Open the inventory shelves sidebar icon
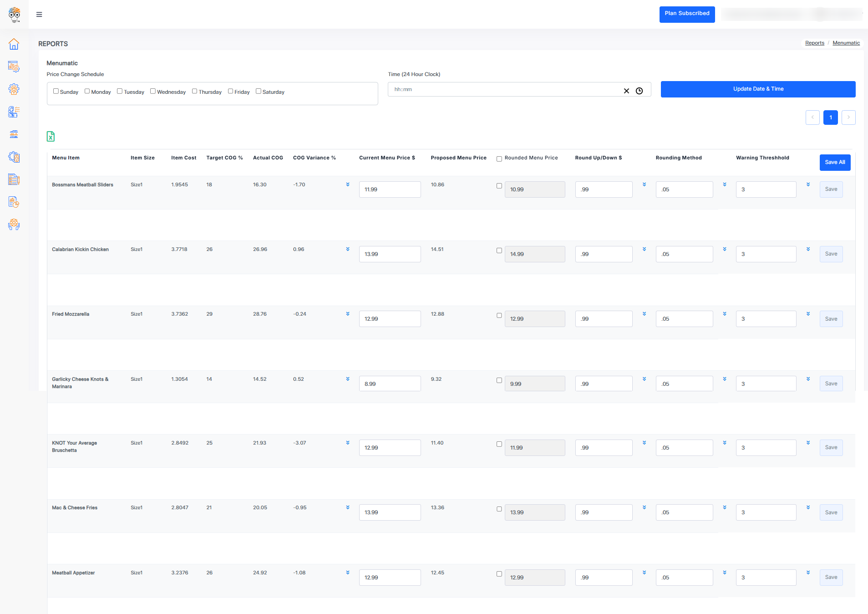The image size is (868, 614). coord(14,134)
